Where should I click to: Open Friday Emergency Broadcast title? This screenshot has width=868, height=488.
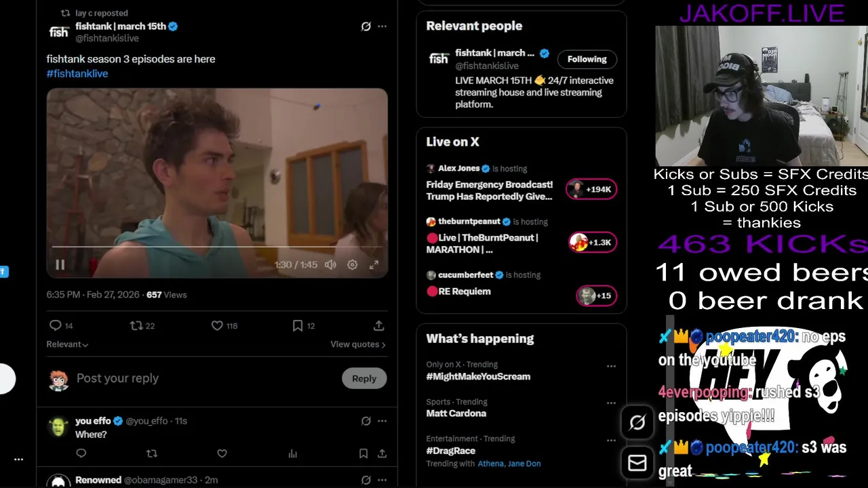(x=490, y=190)
